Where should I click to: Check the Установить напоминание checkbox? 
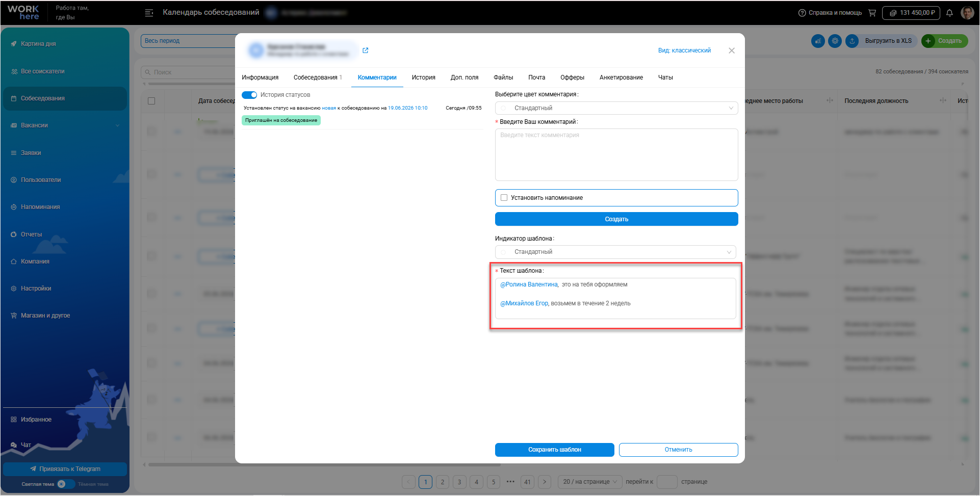coord(504,198)
